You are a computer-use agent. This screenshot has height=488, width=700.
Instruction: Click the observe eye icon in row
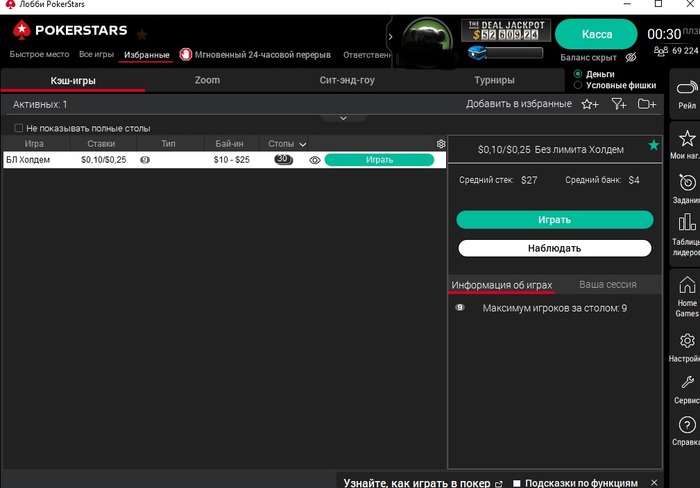[x=315, y=160]
